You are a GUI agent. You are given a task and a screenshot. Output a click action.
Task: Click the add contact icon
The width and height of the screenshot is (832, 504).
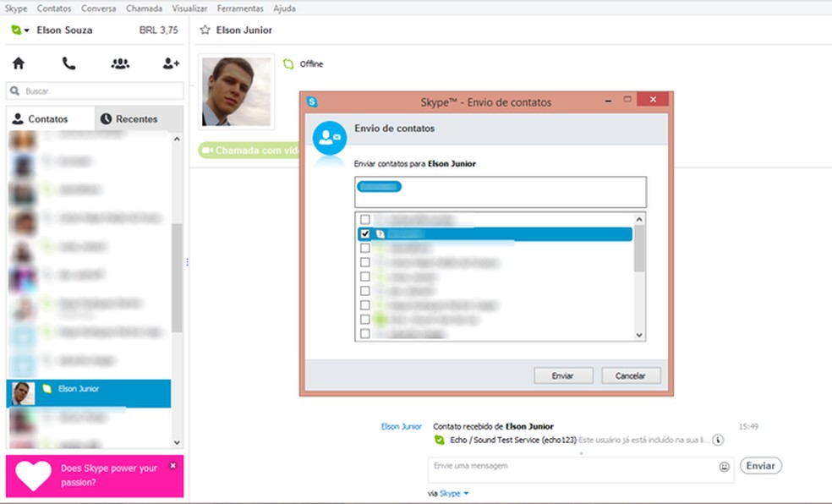[x=171, y=63]
